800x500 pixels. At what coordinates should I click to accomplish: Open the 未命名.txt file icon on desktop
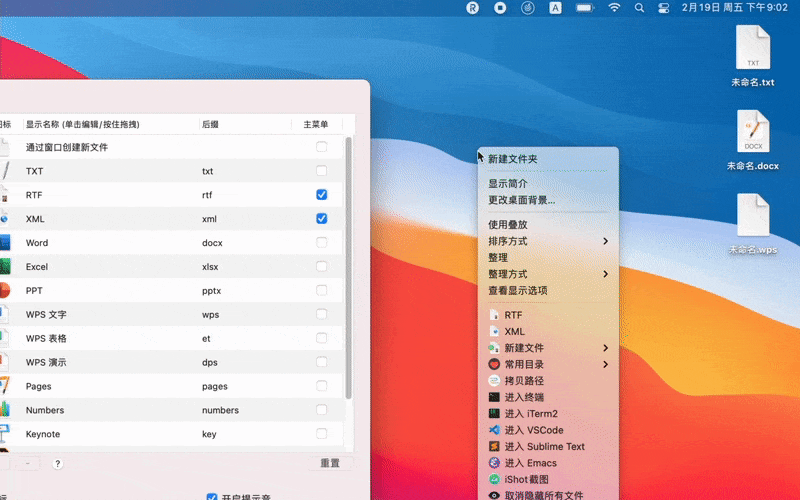(753, 47)
